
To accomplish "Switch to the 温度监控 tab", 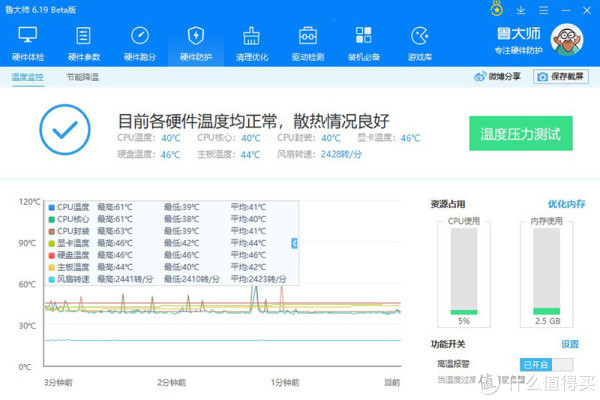I will coord(28,77).
